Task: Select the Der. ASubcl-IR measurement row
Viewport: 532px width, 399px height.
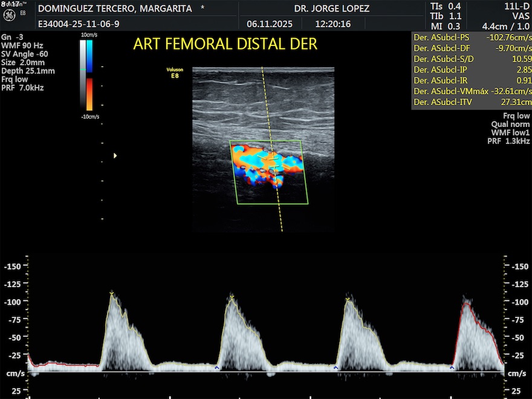Action: [471, 80]
